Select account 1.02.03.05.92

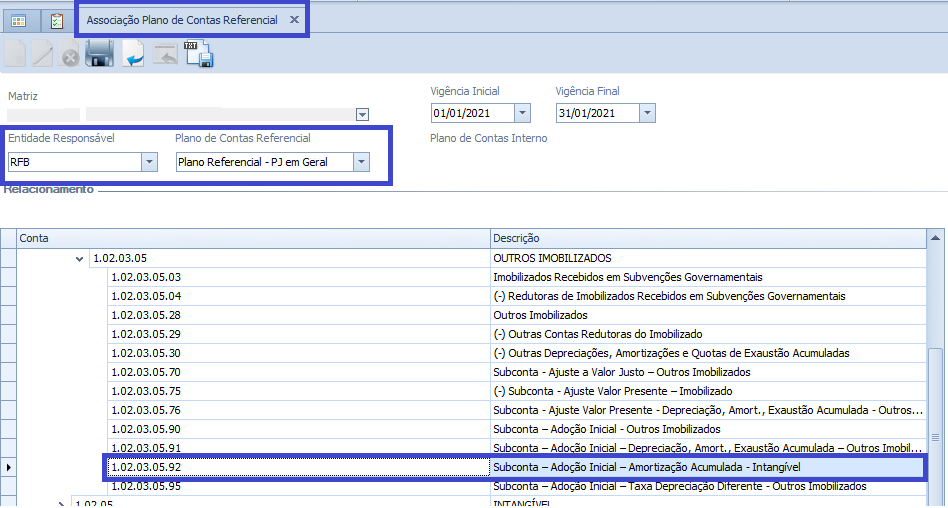299,467
